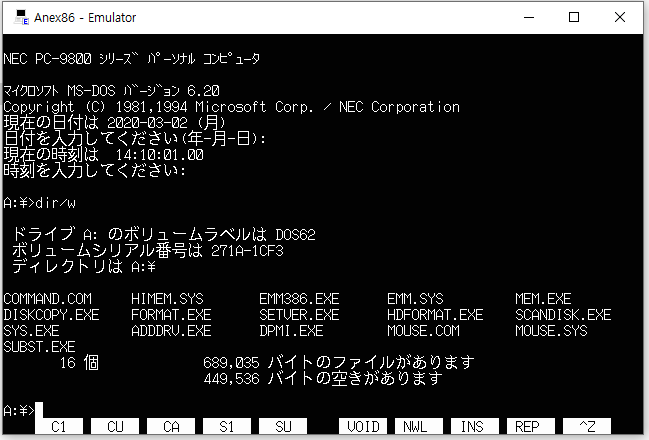Screen dimensions: 649x440
Task: Click the VOID function key label
Action: [363, 426]
